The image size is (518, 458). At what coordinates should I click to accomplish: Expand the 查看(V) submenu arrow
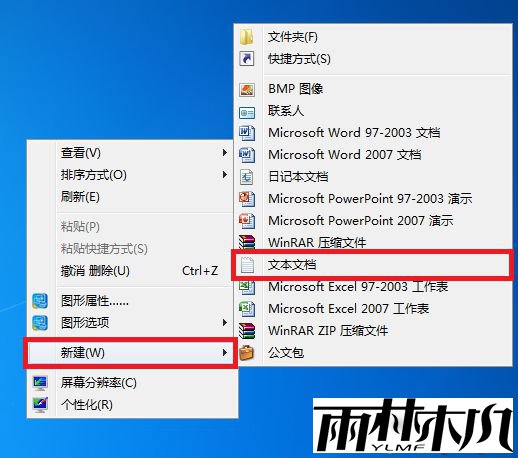tap(225, 153)
